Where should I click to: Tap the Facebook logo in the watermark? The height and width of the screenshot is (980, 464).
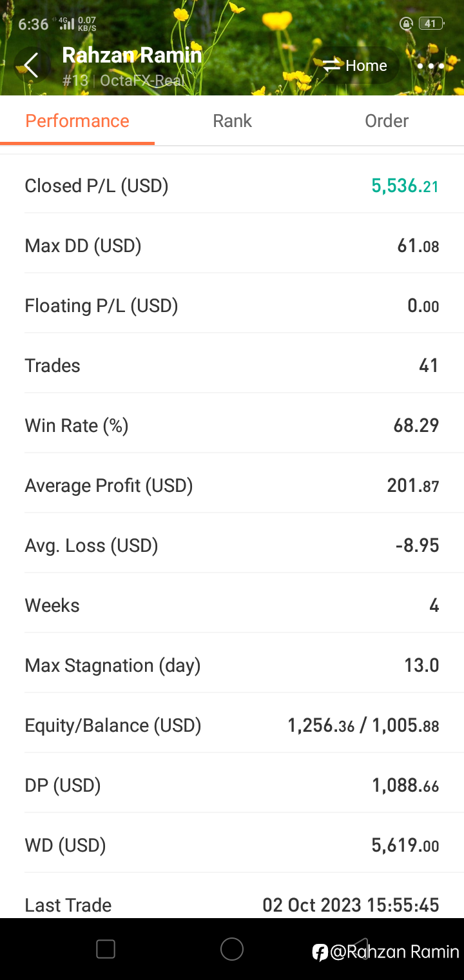point(320,952)
